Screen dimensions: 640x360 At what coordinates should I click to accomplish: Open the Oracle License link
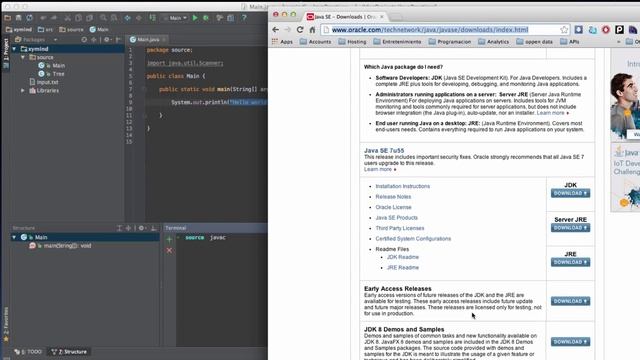pyautogui.click(x=393, y=207)
